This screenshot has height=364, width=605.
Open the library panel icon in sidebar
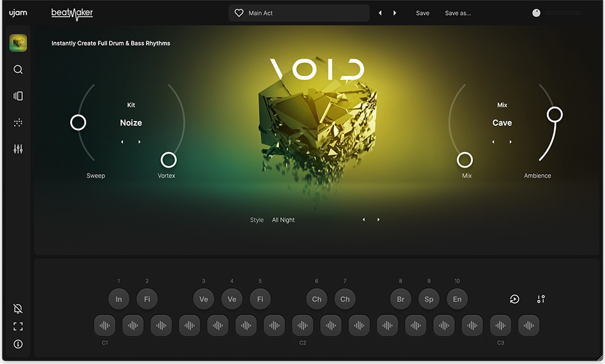(18, 96)
